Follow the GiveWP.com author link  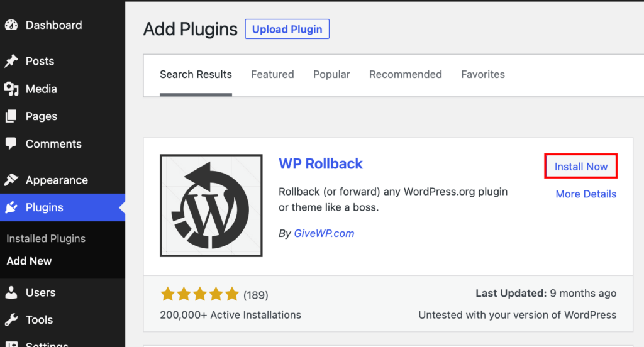pyautogui.click(x=324, y=233)
